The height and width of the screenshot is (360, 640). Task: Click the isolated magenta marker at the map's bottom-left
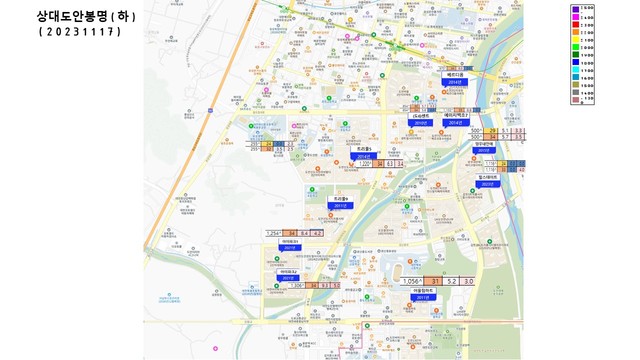click(x=216, y=349)
